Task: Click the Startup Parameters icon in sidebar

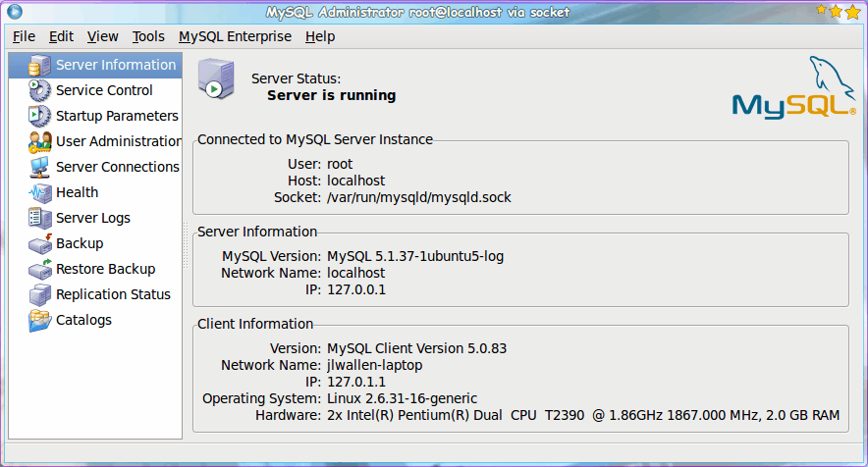Action: pyautogui.click(x=40, y=116)
